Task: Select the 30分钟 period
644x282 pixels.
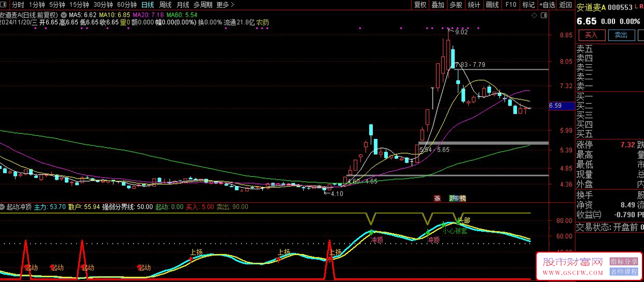Action: pos(103,5)
